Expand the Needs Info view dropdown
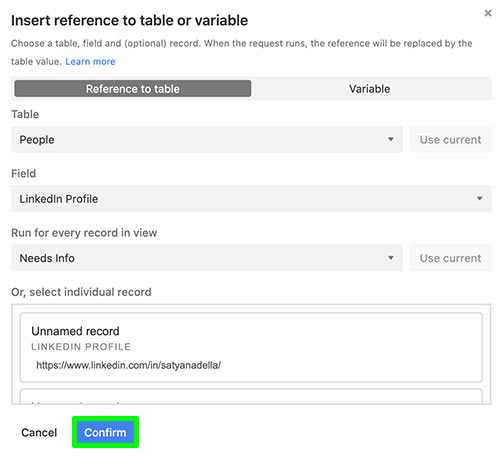500x458 pixels. pos(207,258)
